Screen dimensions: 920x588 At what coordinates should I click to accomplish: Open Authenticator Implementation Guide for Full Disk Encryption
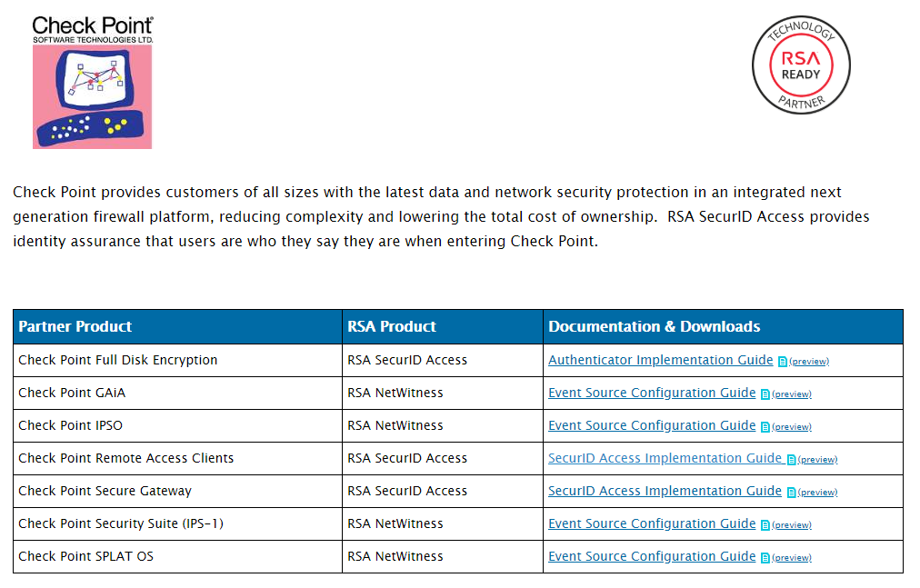click(660, 360)
